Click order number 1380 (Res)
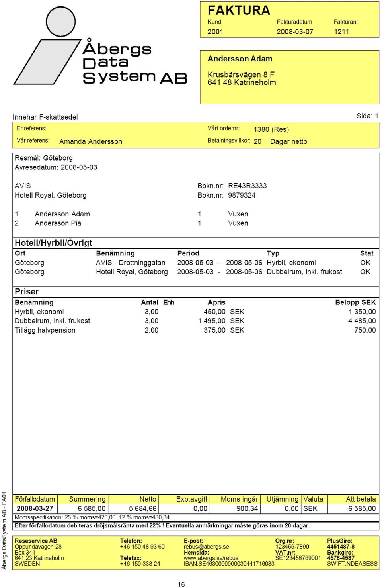The image size is (382, 588). point(271,129)
